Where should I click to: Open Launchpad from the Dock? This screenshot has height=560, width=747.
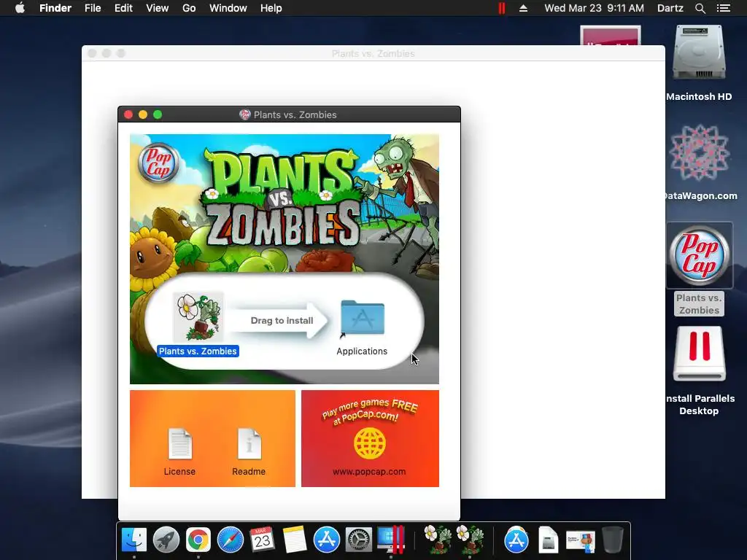pos(166,540)
